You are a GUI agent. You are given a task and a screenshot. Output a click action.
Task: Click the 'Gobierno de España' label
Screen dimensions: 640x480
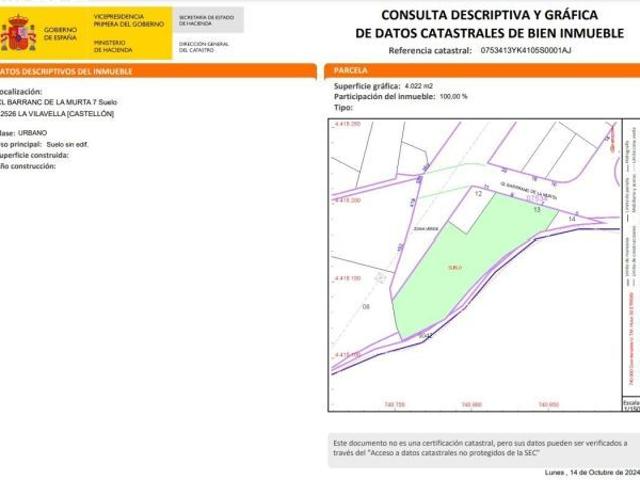click(60, 33)
